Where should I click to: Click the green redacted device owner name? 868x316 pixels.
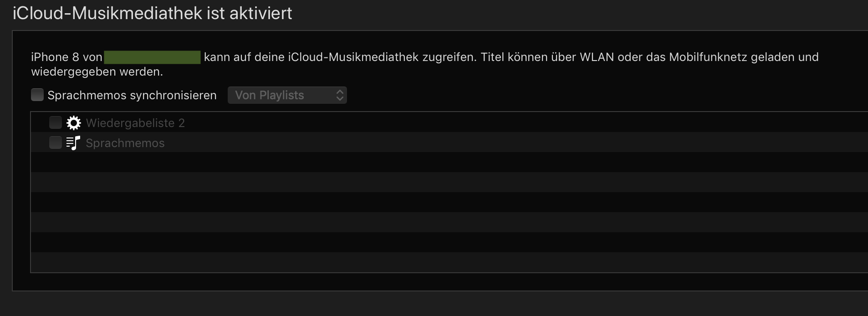coord(152,57)
